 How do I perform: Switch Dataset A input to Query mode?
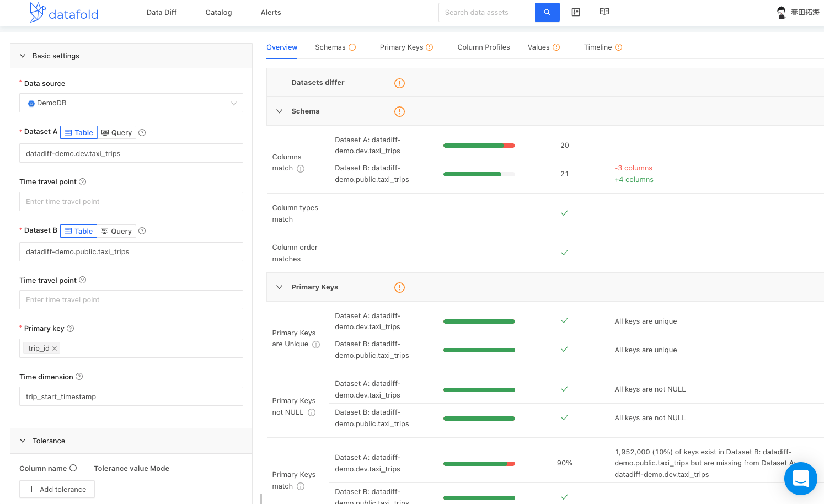click(116, 132)
